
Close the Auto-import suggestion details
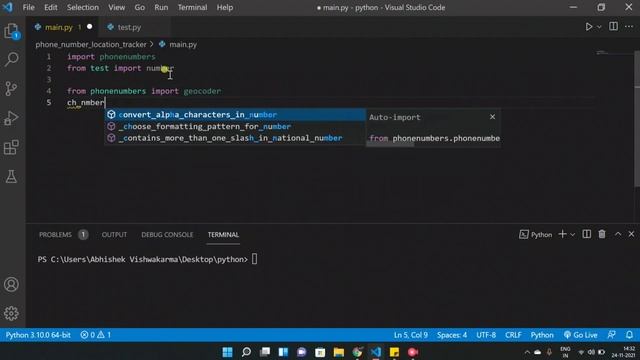[493, 117]
